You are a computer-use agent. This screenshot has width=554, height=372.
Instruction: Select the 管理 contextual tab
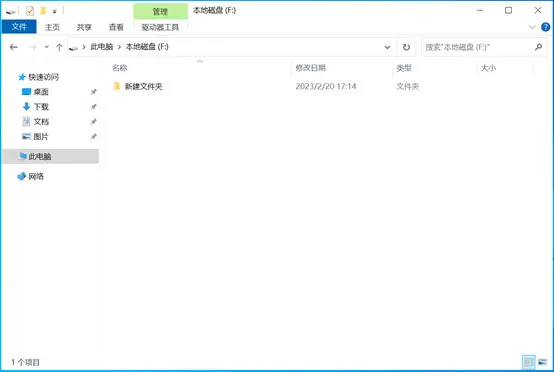click(x=160, y=12)
